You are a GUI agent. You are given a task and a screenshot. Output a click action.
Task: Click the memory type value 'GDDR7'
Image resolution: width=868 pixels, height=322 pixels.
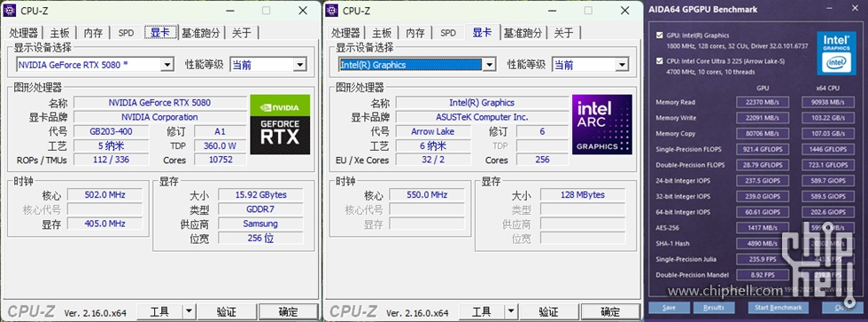(x=260, y=209)
